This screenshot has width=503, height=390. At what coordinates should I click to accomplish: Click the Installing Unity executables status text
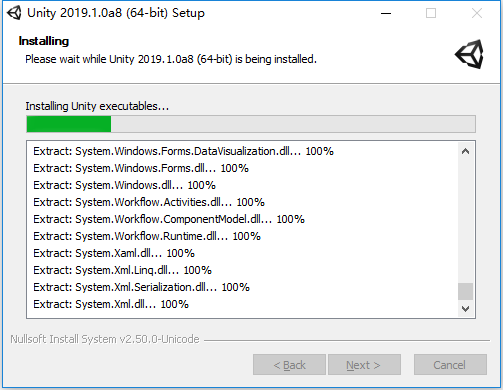[x=97, y=106]
